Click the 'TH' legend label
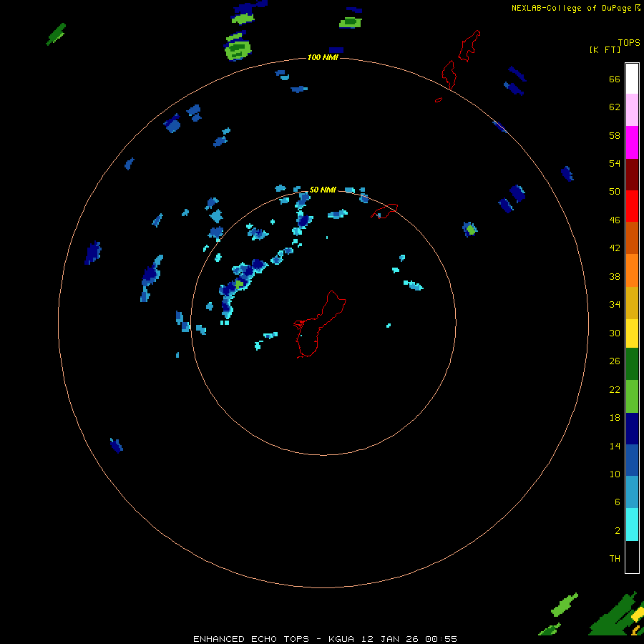This screenshot has width=644, height=644. [x=615, y=559]
